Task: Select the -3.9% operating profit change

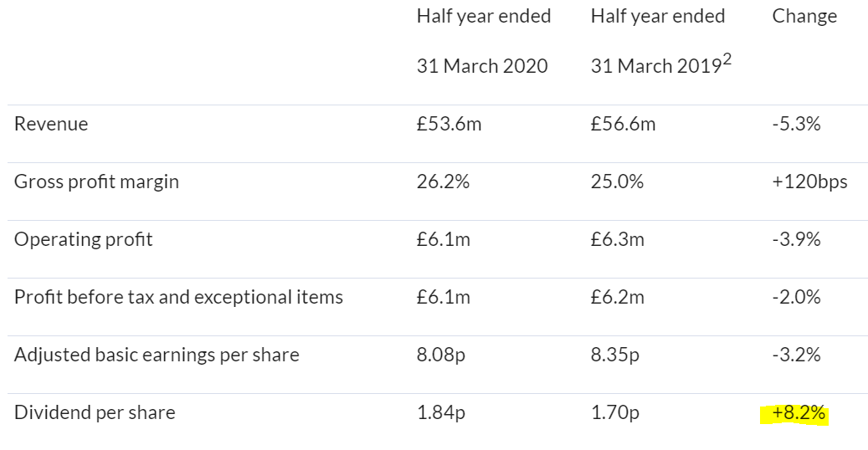Action: tap(796, 239)
